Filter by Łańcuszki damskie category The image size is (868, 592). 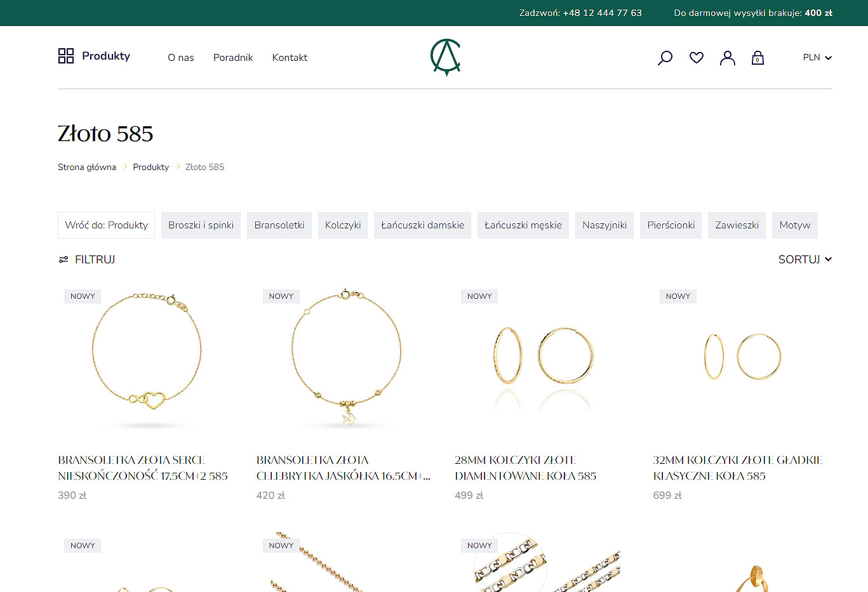(422, 225)
